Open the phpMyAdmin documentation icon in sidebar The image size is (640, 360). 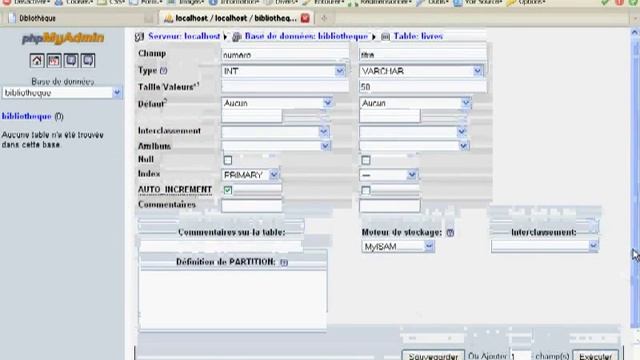click(71, 60)
